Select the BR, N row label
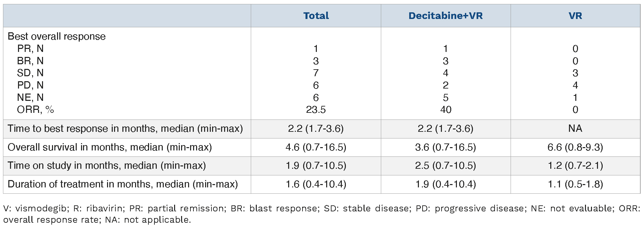Screen dimensions: 644x229 click(x=30, y=61)
